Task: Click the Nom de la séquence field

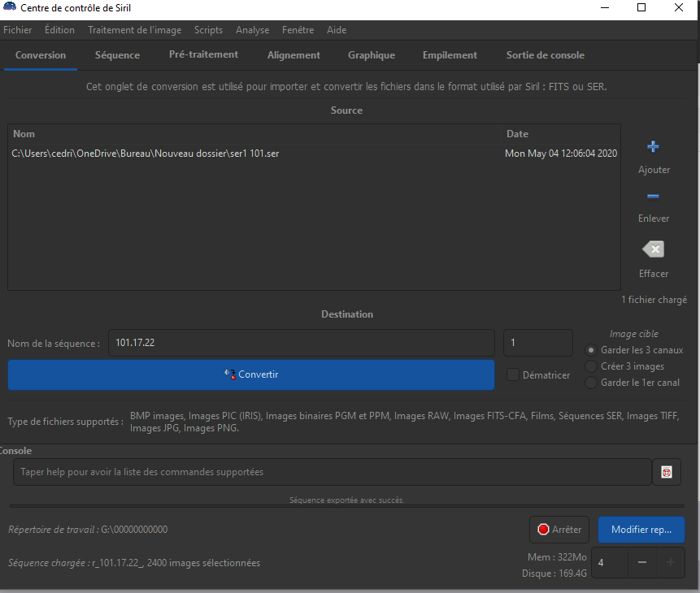Action: 302,343
